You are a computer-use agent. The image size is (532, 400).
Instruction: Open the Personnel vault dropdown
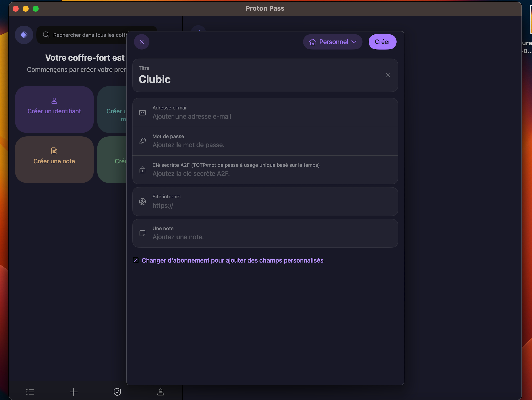[x=332, y=42]
